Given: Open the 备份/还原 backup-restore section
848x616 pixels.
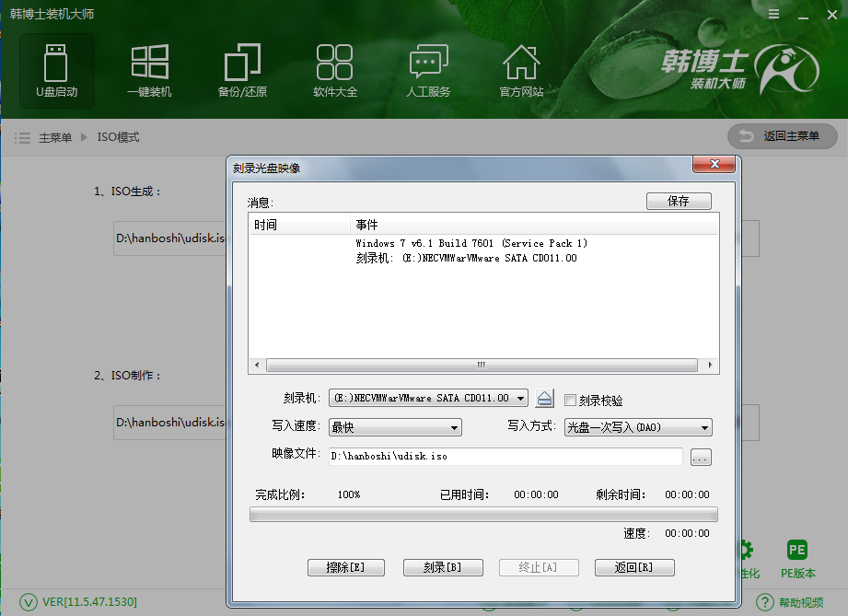Looking at the screenshot, I should [x=241, y=70].
